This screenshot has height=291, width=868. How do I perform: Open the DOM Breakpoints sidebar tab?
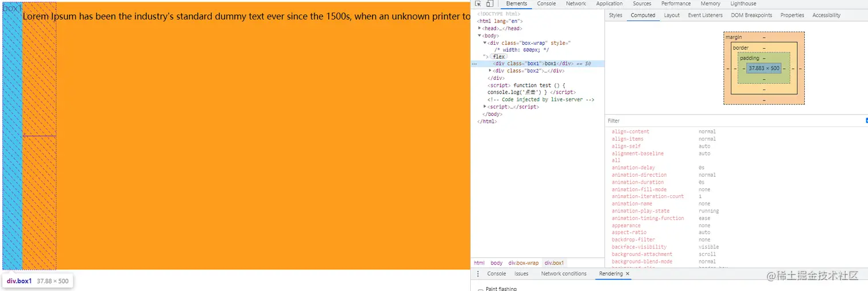(751, 15)
